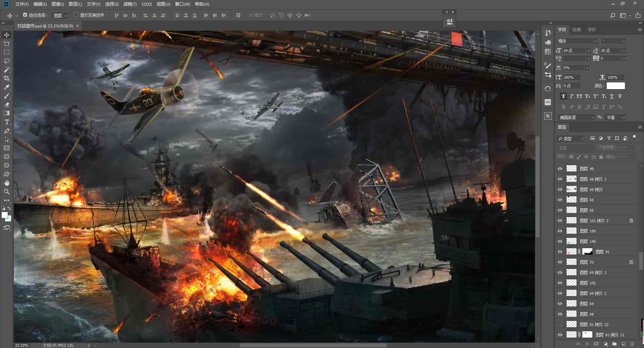Click the foreground color swatch
This screenshot has height=348, width=644.
(5, 215)
